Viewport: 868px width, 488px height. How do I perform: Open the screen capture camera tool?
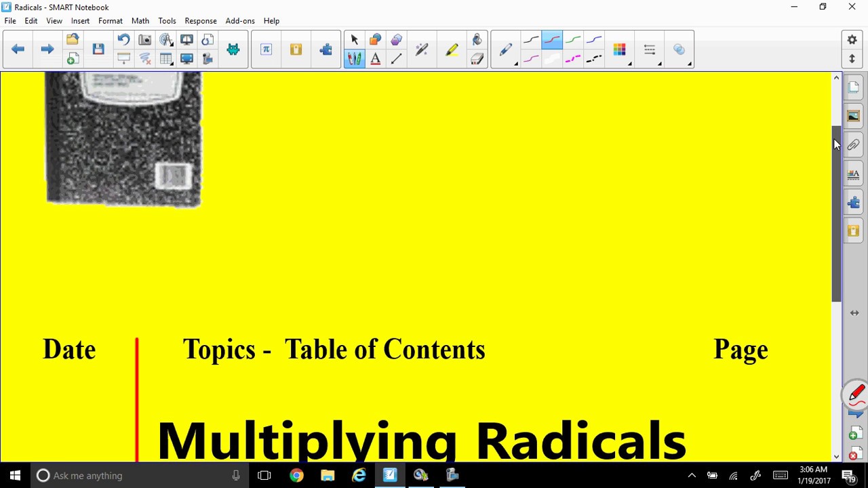144,40
